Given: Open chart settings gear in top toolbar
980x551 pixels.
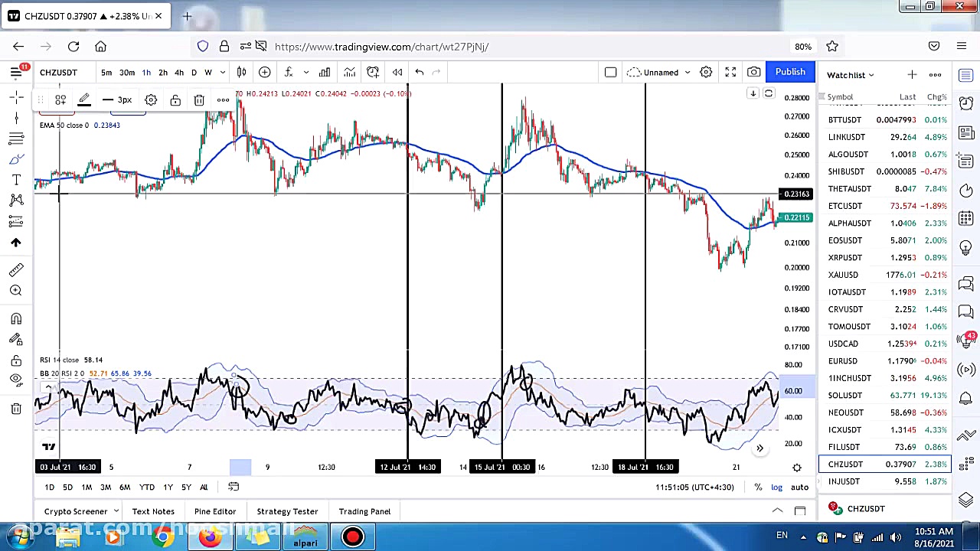Looking at the screenshot, I should coord(706,72).
